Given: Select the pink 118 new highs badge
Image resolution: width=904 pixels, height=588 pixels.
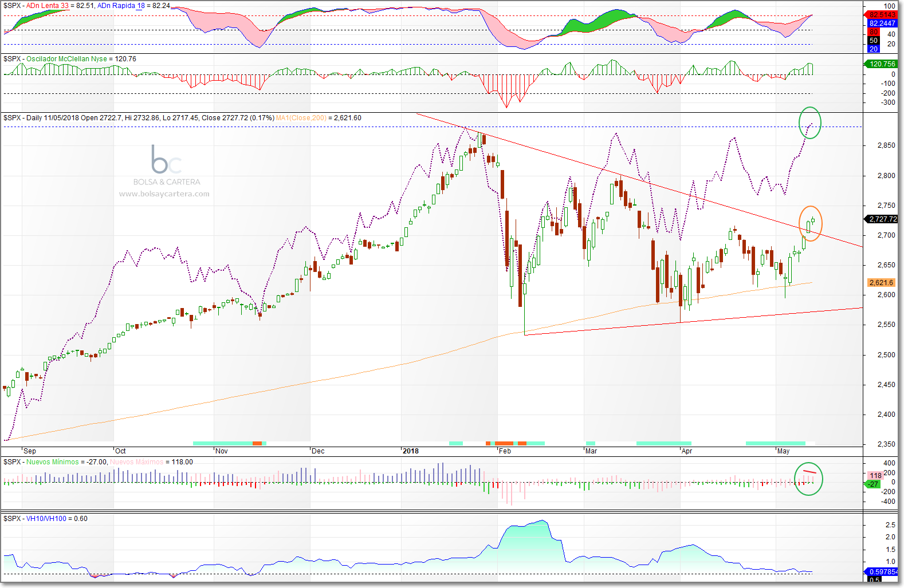Looking at the screenshot, I should coord(876,476).
